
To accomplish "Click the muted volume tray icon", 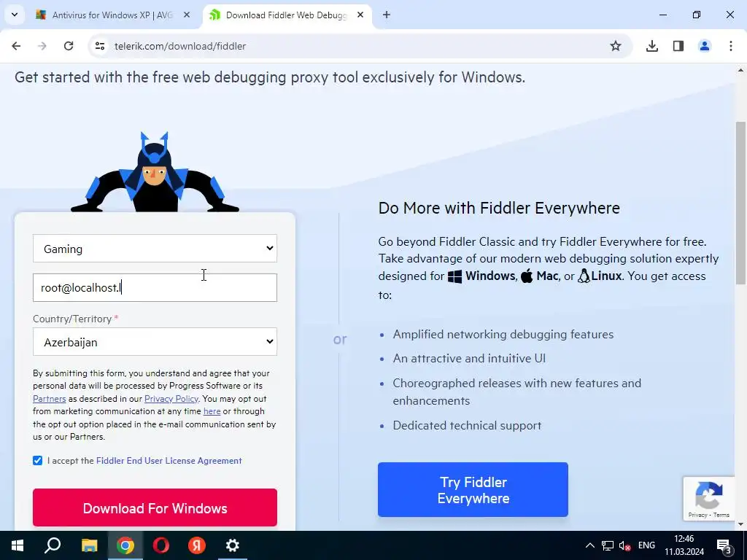I will (x=624, y=545).
